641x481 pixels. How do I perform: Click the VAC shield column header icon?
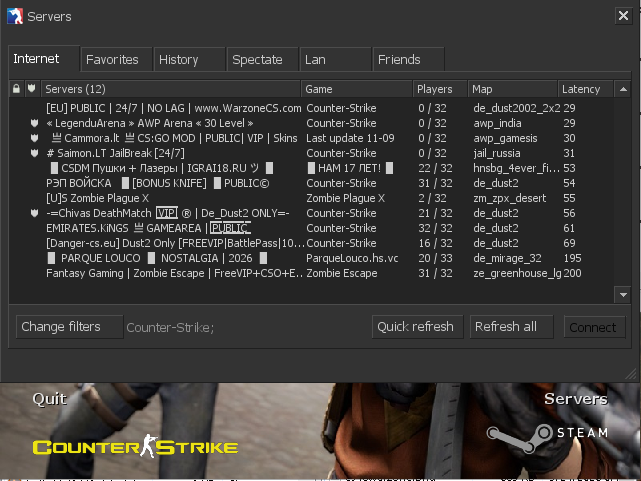[33, 89]
